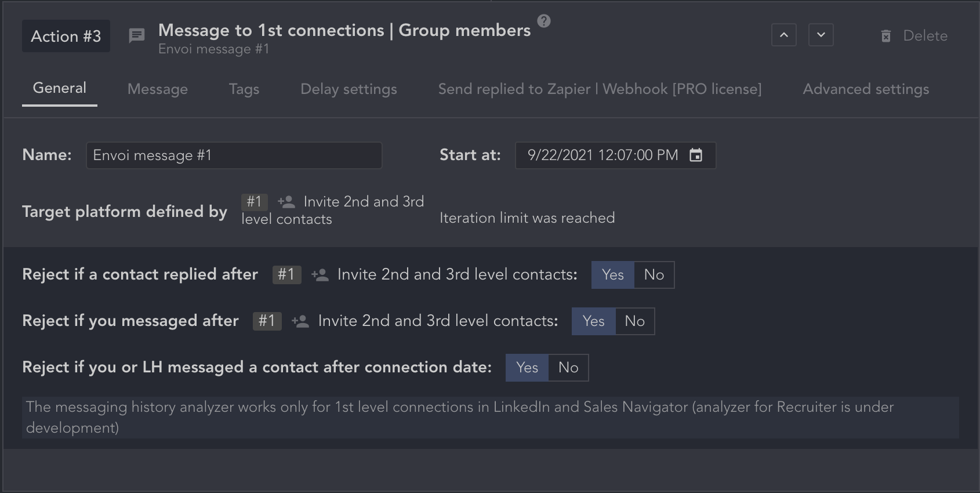Move action up with the up chevron
The image size is (980, 493).
[784, 35]
